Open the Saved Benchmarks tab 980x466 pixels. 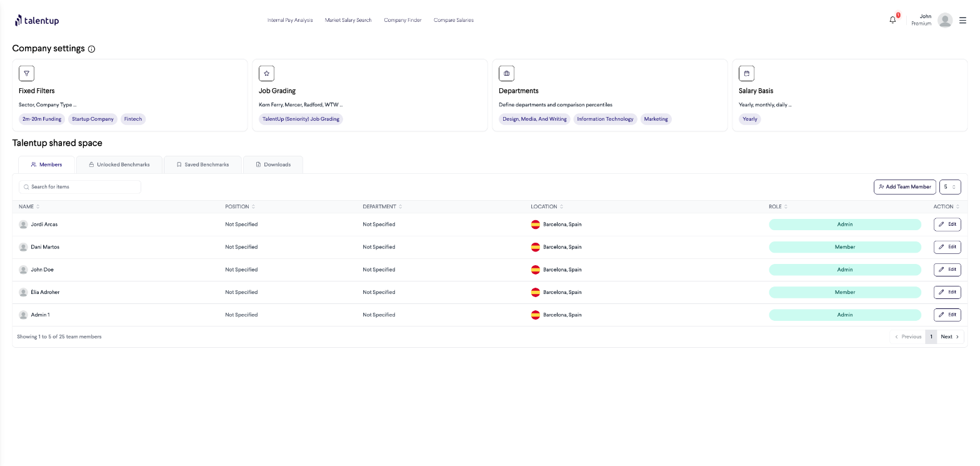point(202,165)
